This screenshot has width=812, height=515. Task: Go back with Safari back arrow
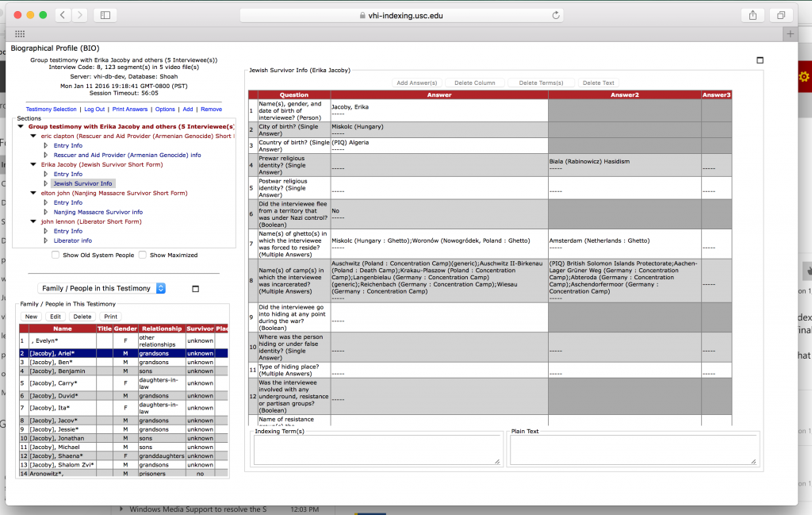point(63,15)
